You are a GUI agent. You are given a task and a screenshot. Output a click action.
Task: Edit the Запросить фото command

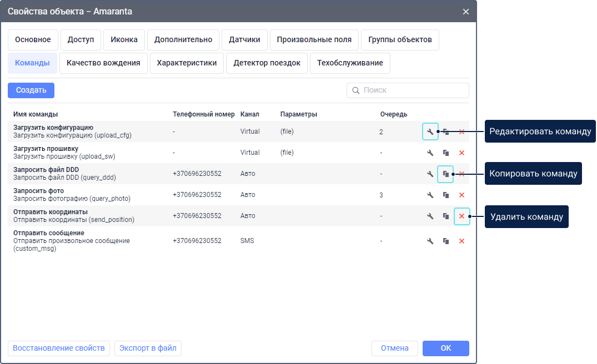[430, 195]
